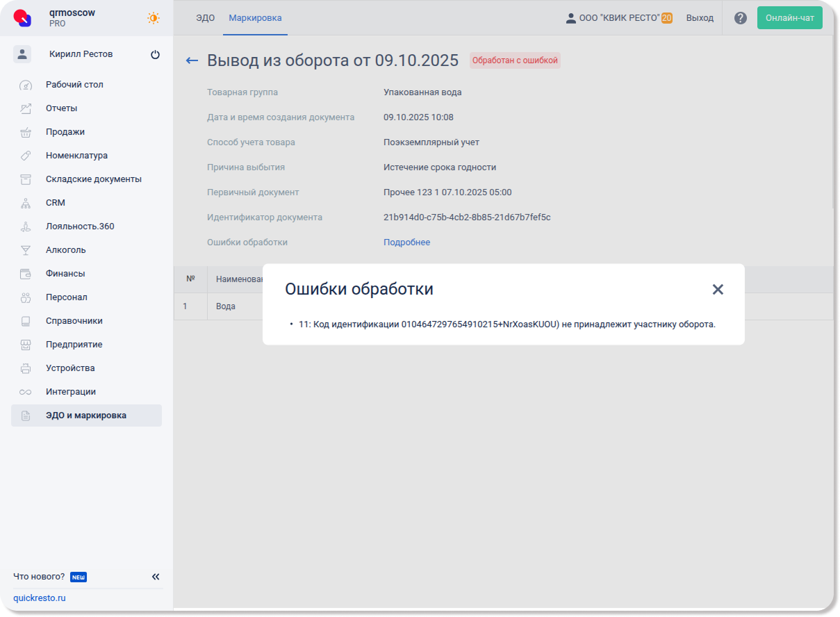Switch to the ЭДО tab

205,18
